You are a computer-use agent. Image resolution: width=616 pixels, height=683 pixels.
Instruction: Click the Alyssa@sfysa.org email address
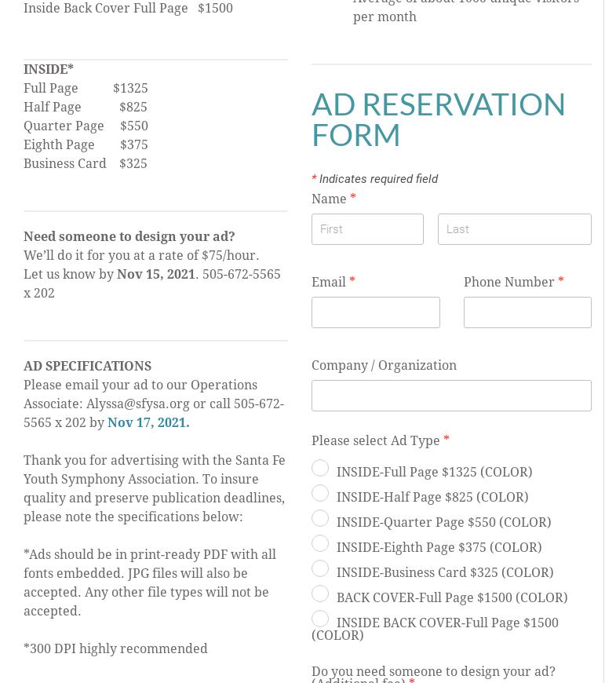pos(138,404)
